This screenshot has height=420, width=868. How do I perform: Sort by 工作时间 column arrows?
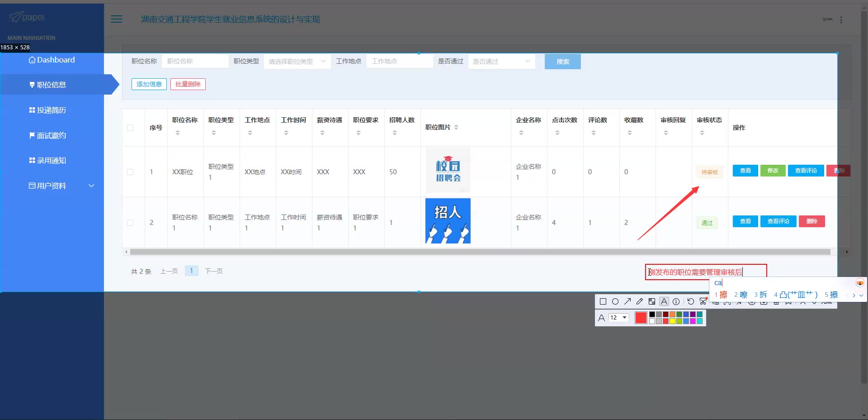[286, 133]
